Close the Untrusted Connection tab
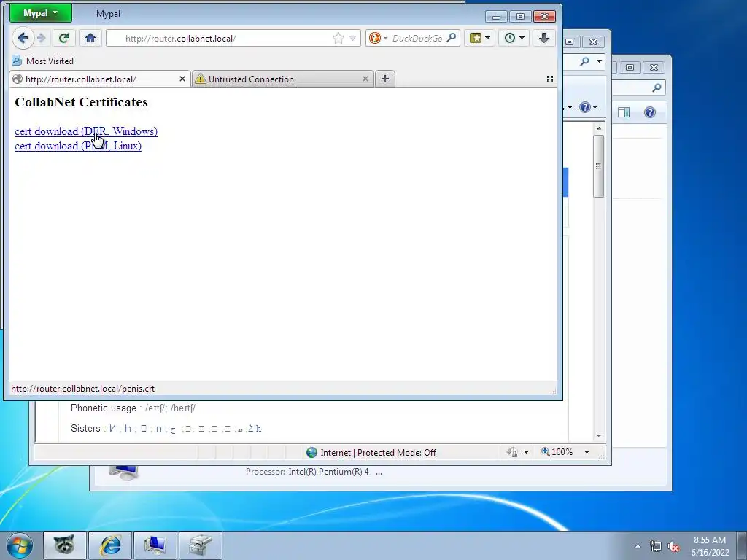Viewport: 747px width, 560px height. click(x=365, y=79)
